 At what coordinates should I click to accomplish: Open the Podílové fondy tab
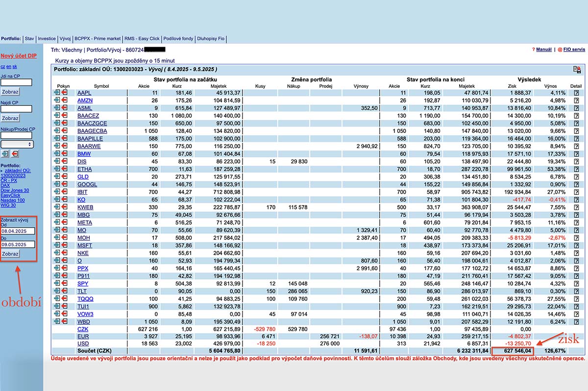click(x=178, y=39)
